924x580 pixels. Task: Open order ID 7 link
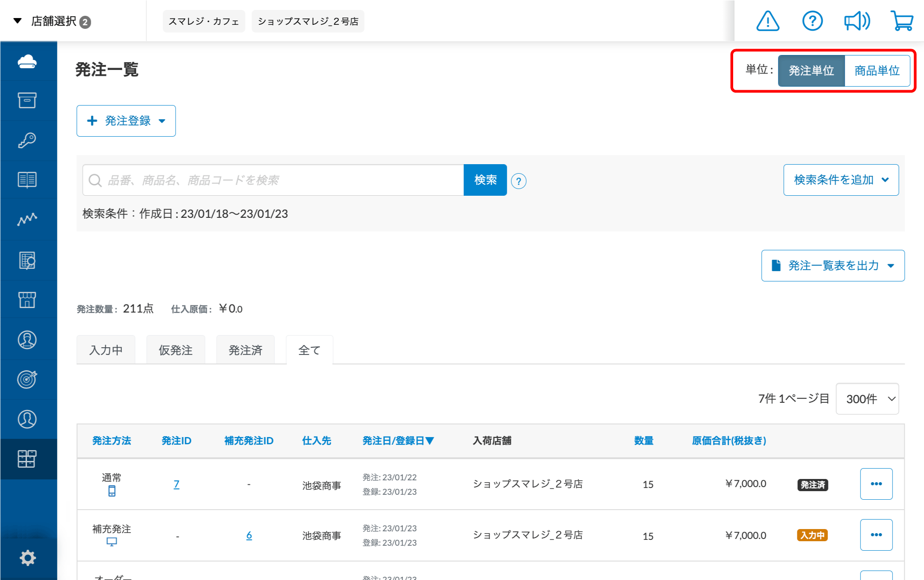click(176, 484)
